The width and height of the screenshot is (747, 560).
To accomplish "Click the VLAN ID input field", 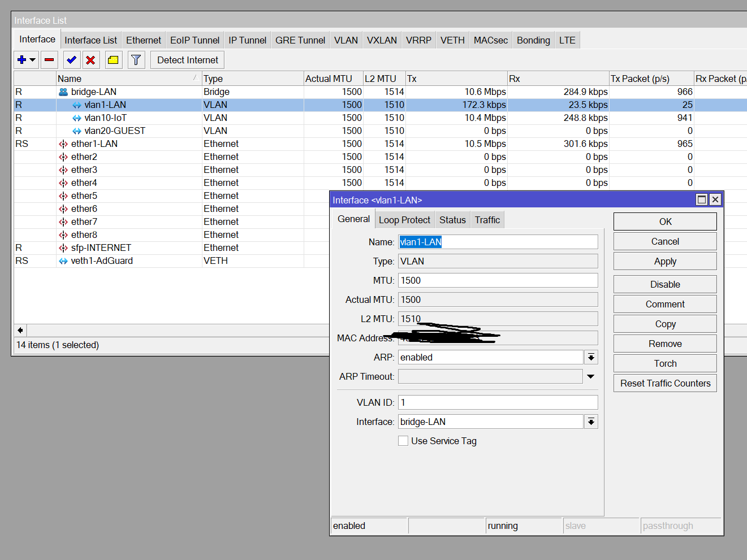I will [x=498, y=402].
